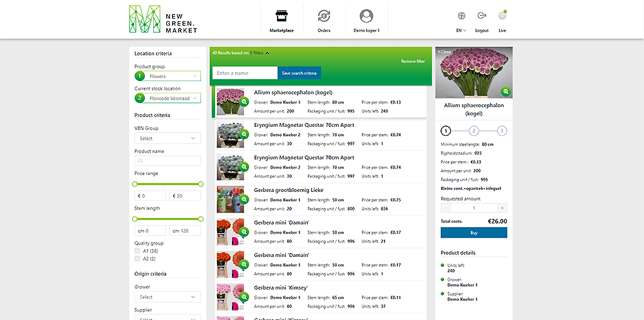
Task: Click the Save search criteria button
Action: [299, 73]
